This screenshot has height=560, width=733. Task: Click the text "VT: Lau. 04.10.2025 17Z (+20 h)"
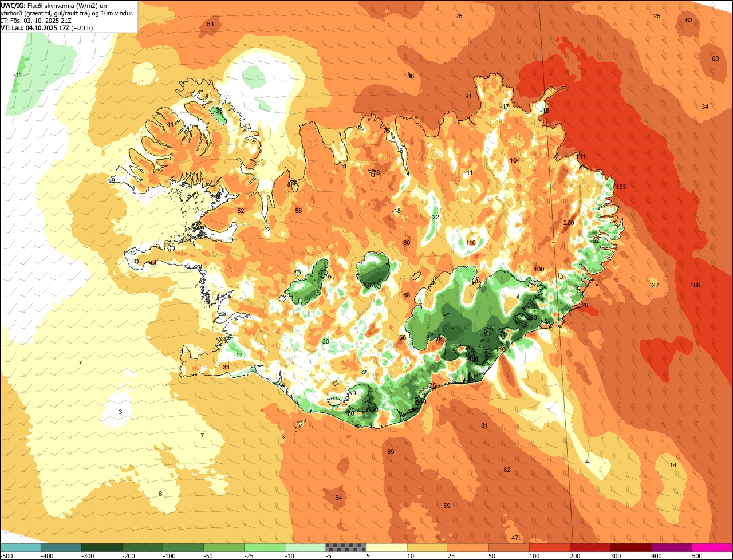click(46, 27)
